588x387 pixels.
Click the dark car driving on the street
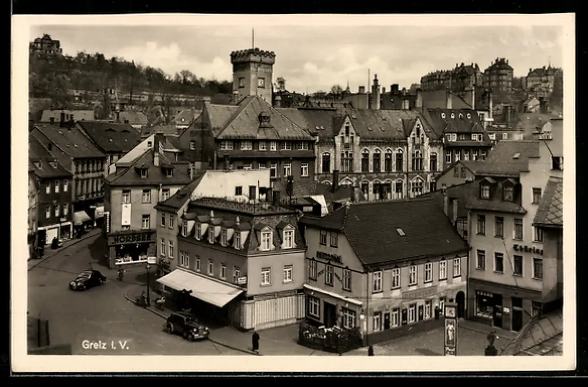tap(87, 280)
